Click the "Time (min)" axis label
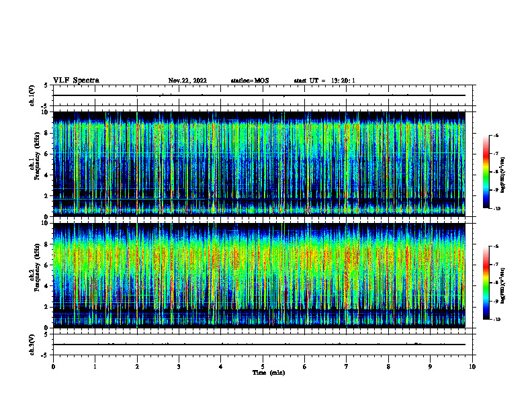The image size is (532, 411). tap(269, 373)
